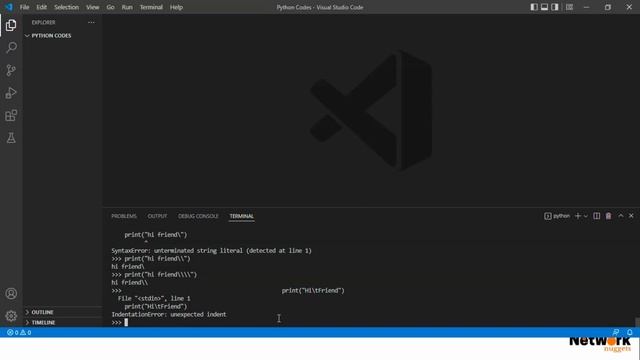Open the Testing flask icon
Image resolution: width=640 pixels, height=360 pixels.
coord(11,138)
